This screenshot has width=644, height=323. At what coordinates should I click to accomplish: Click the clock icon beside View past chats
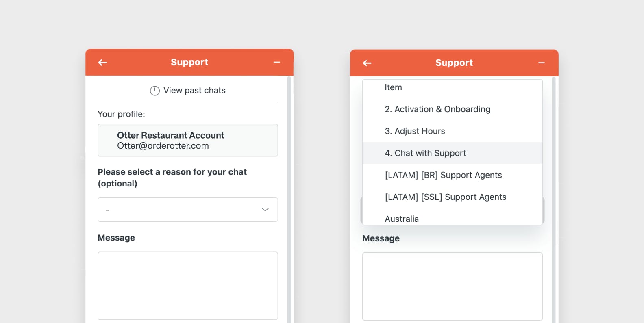pyautogui.click(x=155, y=91)
